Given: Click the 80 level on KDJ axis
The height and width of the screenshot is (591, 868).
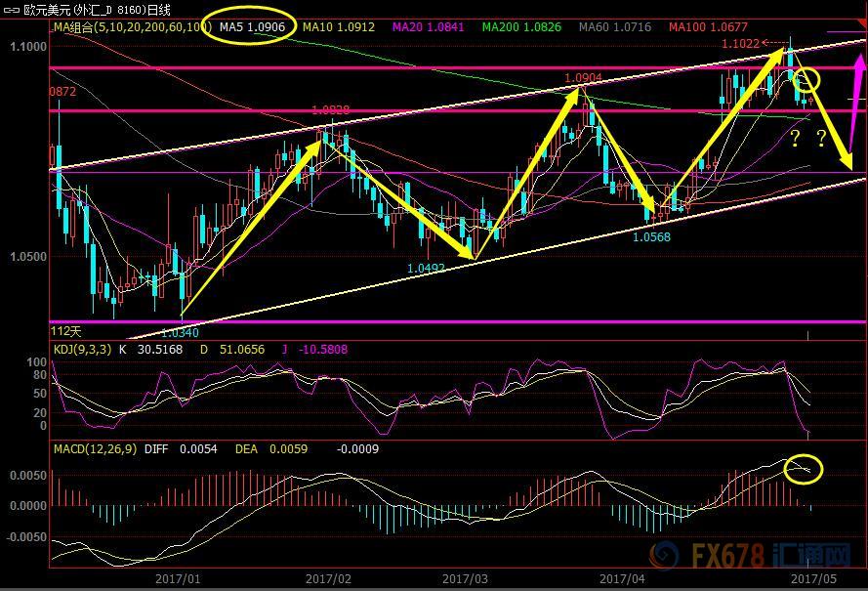Looking at the screenshot, I should click(x=40, y=375).
